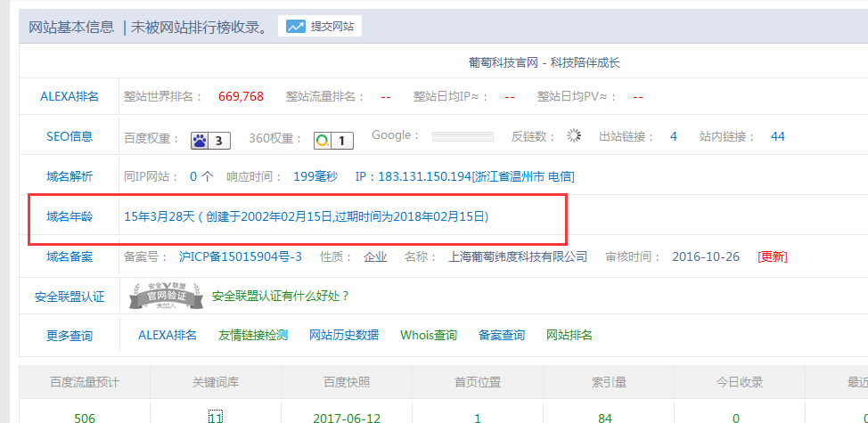The height and width of the screenshot is (423, 868).
Task: Click the 百度快照 column header
Action: pyautogui.click(x=347, y=381)
